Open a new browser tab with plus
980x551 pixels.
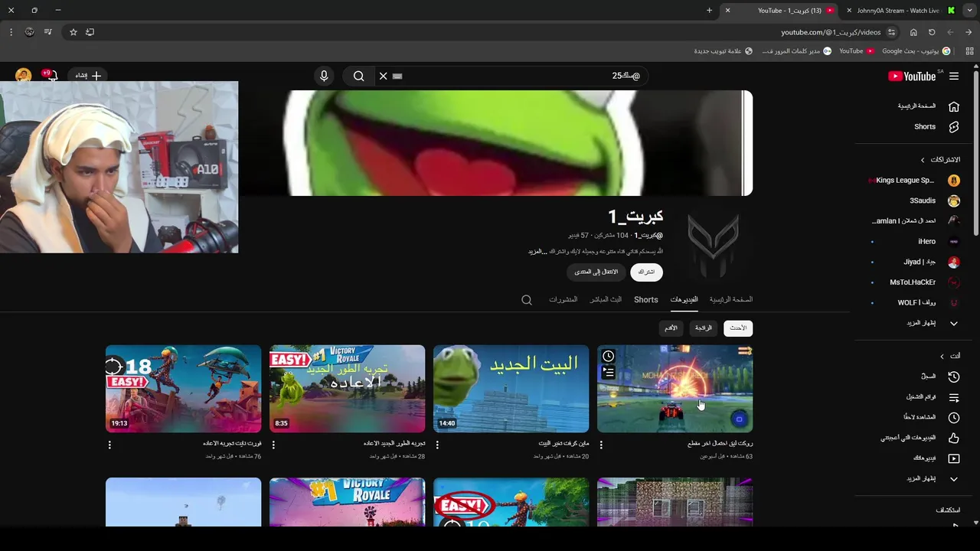point(709,11)
